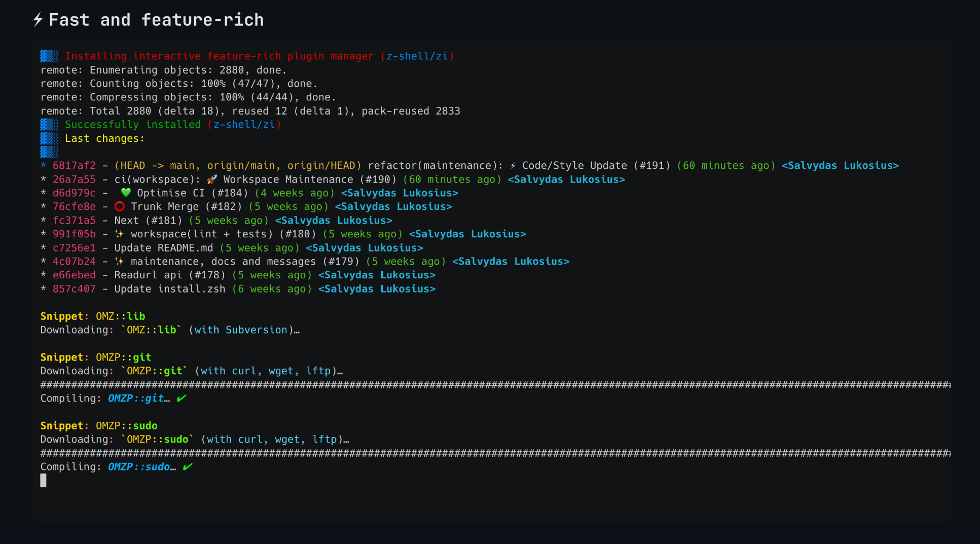Click "(HEAD -> main, origin/main, origin/HEAD)" ref text
This screenshot has width=980, height=544.
[x=238, y=166]
